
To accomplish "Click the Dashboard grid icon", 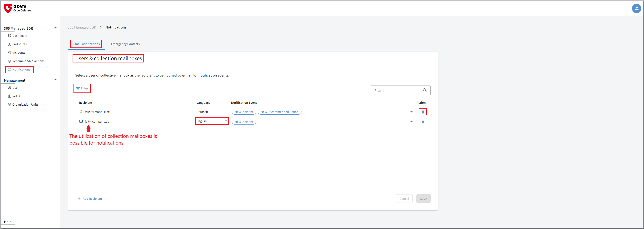I will point(10,36).
